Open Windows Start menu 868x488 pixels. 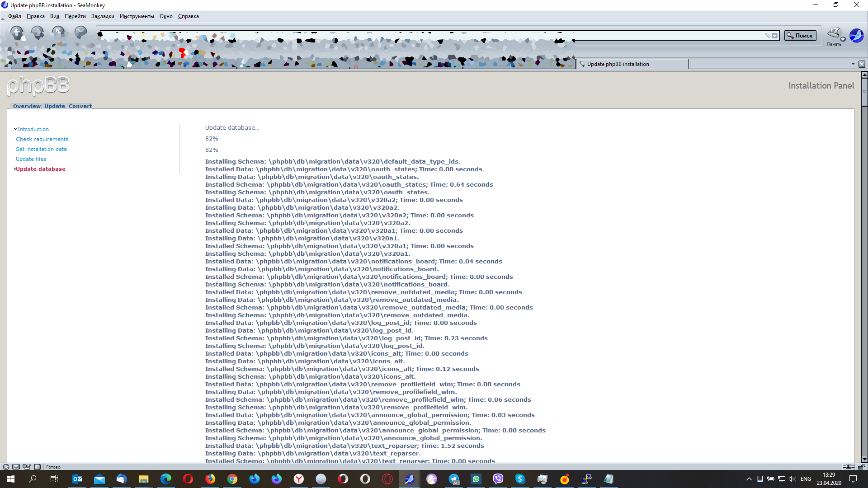click(x=11, y=479)
